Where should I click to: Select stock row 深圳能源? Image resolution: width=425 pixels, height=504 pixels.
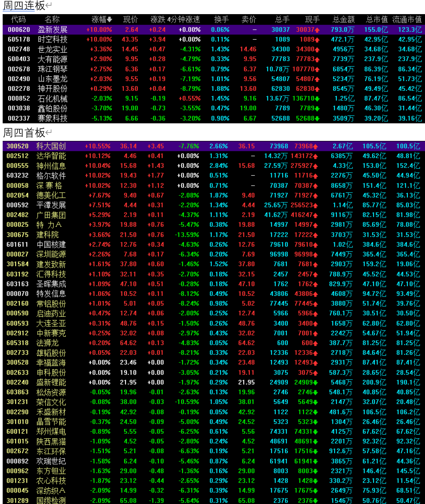[x=213, y=254]
